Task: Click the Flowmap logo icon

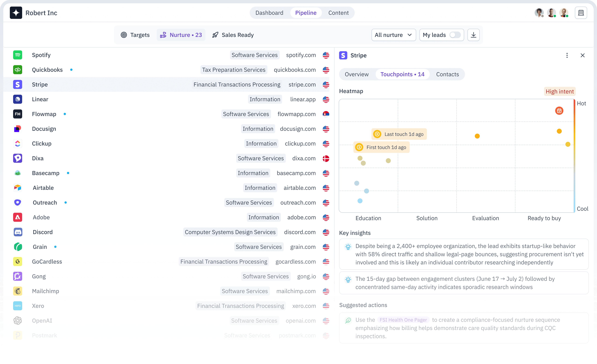Action: (17, 114)
